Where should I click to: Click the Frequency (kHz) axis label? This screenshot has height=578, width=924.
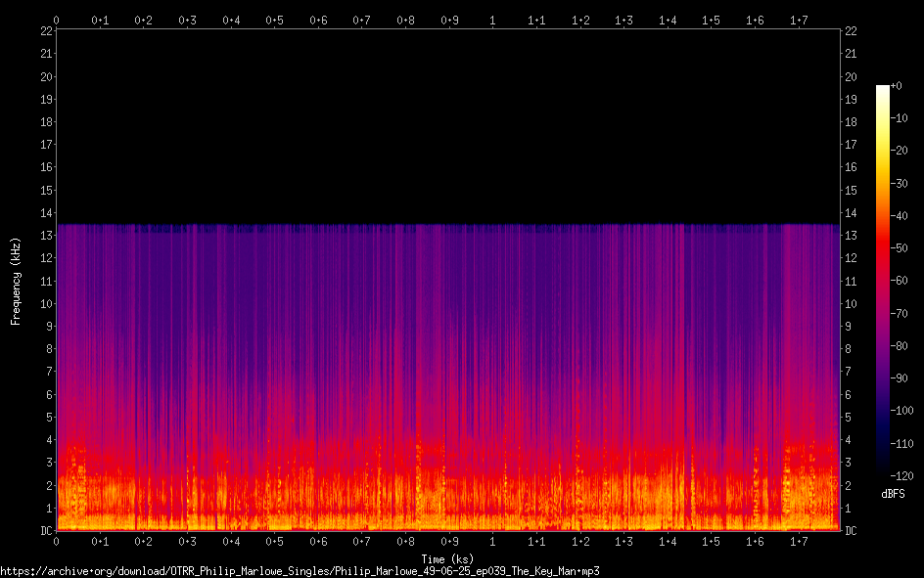point(16,281)
